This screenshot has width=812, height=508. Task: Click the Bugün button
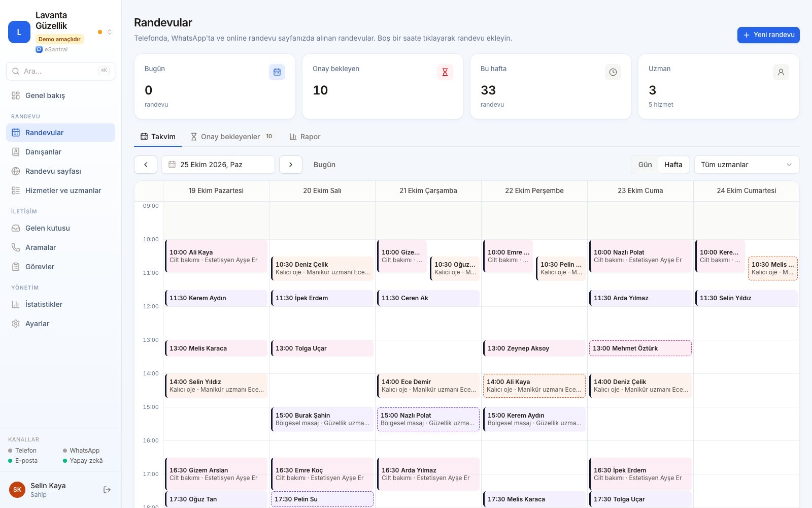click(x=324, y=165)
